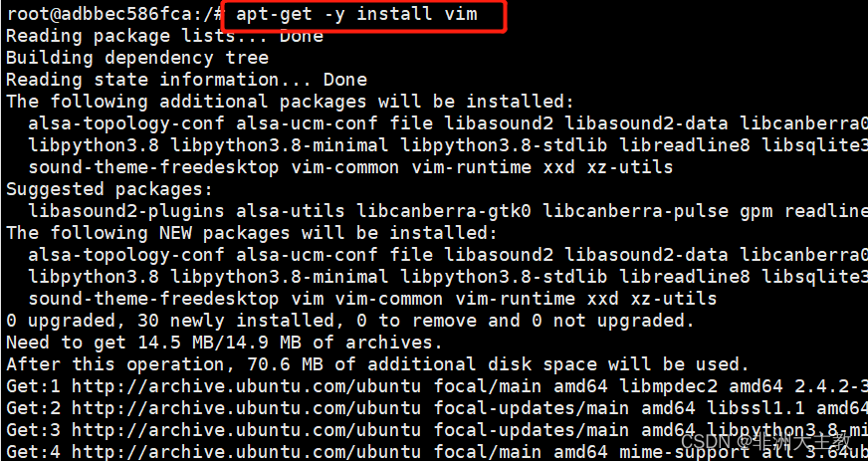Click the Get:1 archive.ubuntu.com URL

(x=246, y=385)
